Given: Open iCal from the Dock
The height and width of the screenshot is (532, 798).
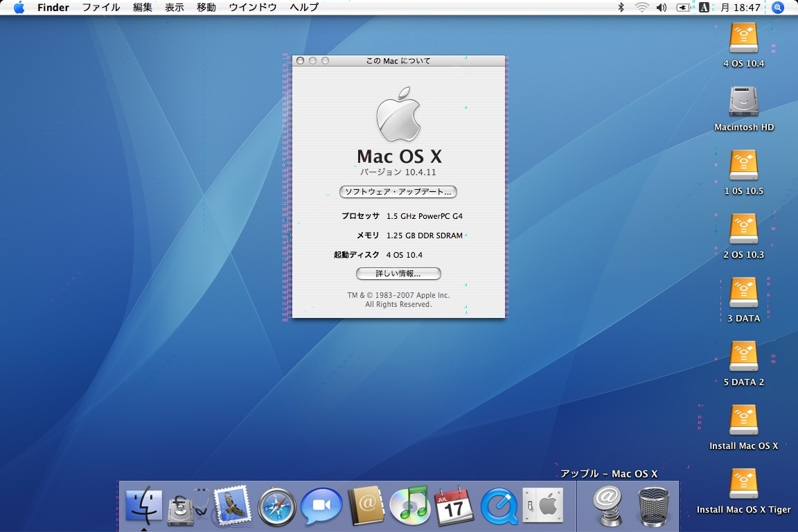Looking at the screenshot, I should click(x=454, y=506).
